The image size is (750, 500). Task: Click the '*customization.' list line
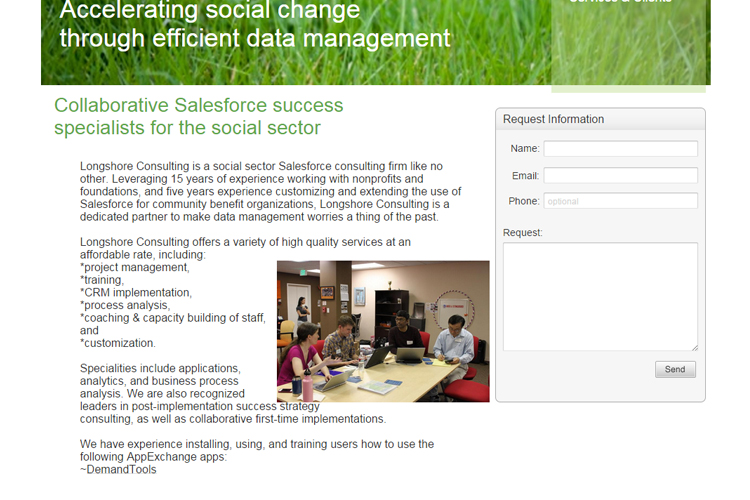click(x=118, y=343)
